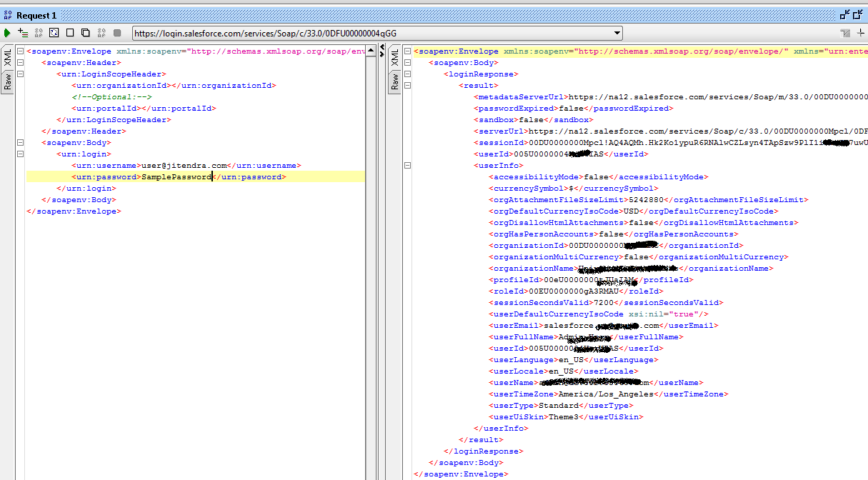This screenshot has height=480, width=868.
Task: Click the rightmost icon in Request 1 title bar
Action: pos(858,14)
